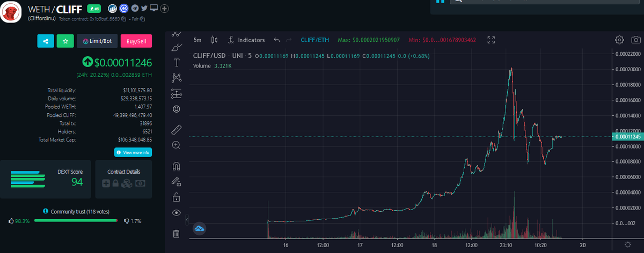Change the 5m chart interval
The image size is (644, 253).
click(x=197, y=40)
